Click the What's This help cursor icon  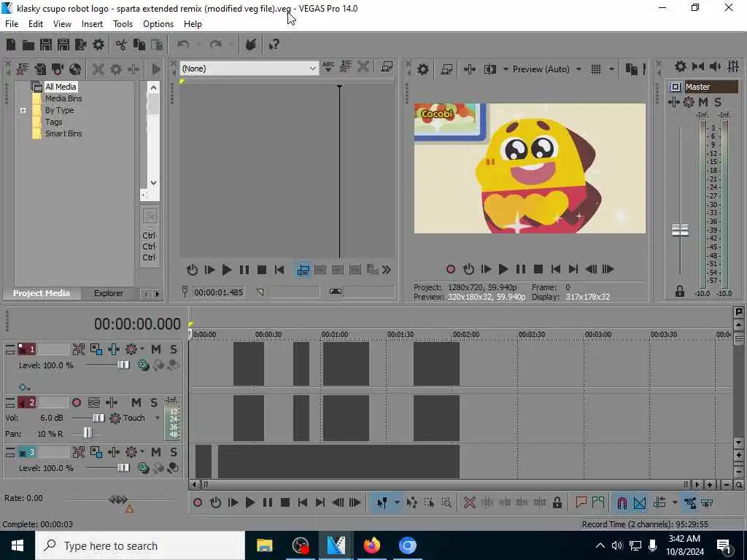coord(274,44)
